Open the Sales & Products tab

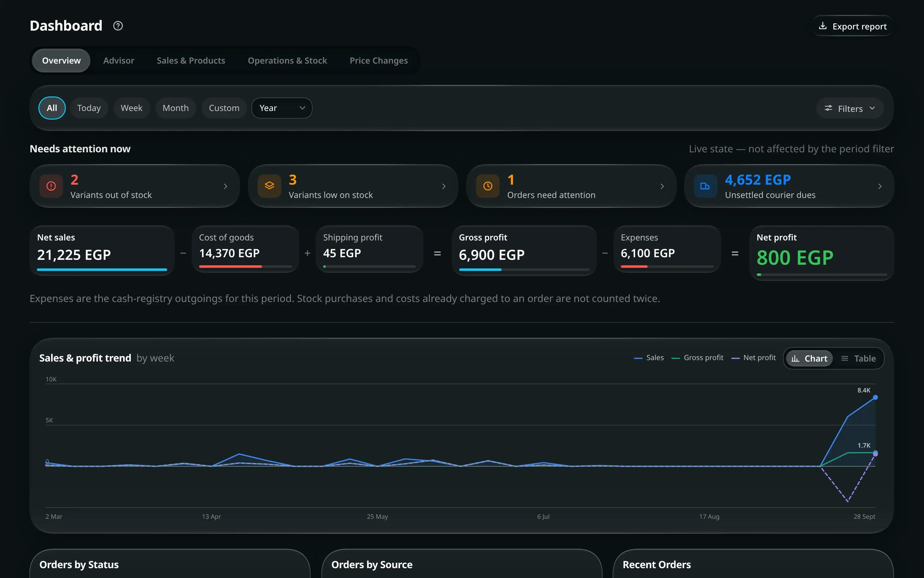tap(191, 60)
